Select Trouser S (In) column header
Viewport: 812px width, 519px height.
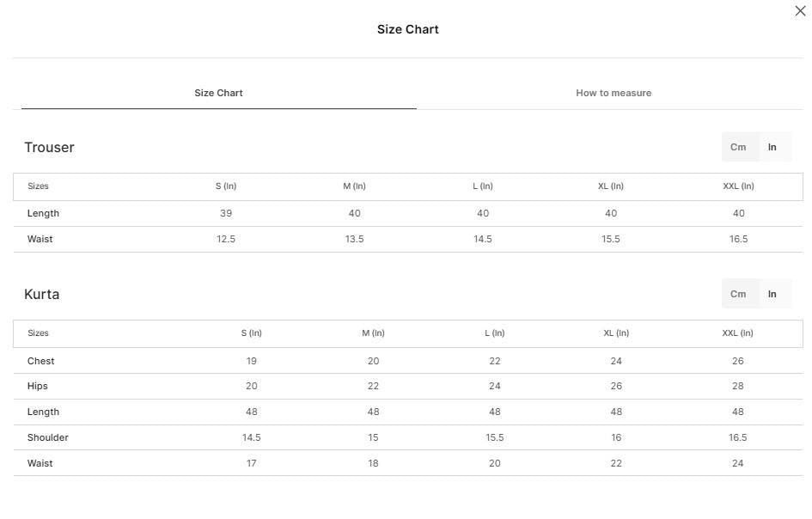point(226,186)
